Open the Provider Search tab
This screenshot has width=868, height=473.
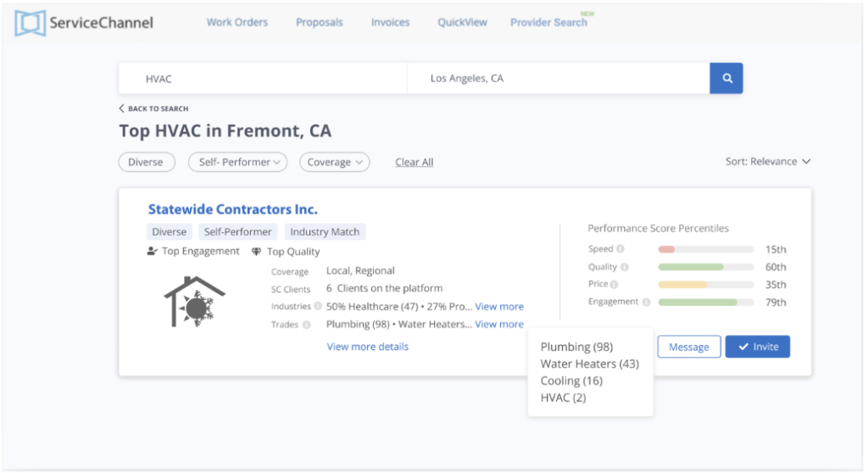[548, 23]
